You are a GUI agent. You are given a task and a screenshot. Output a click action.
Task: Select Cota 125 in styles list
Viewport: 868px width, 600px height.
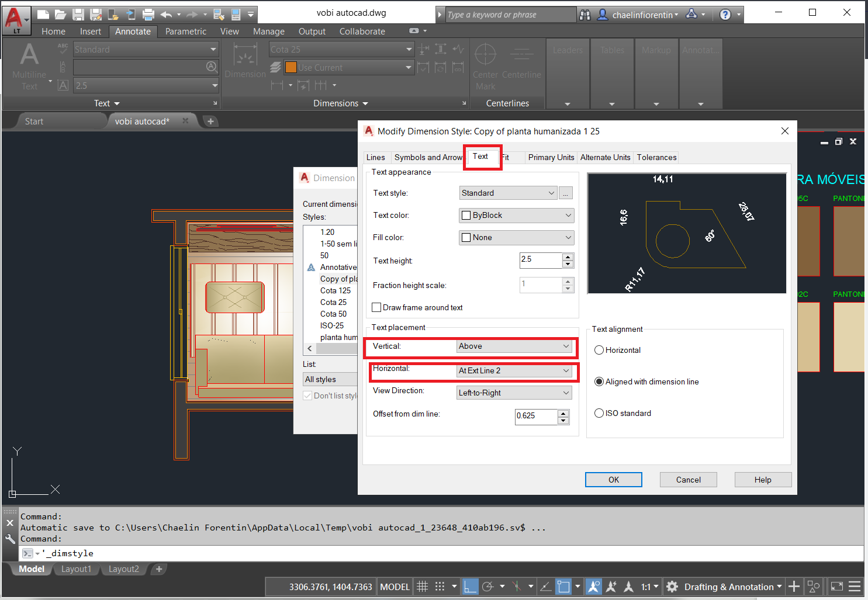tap(336, 290)
